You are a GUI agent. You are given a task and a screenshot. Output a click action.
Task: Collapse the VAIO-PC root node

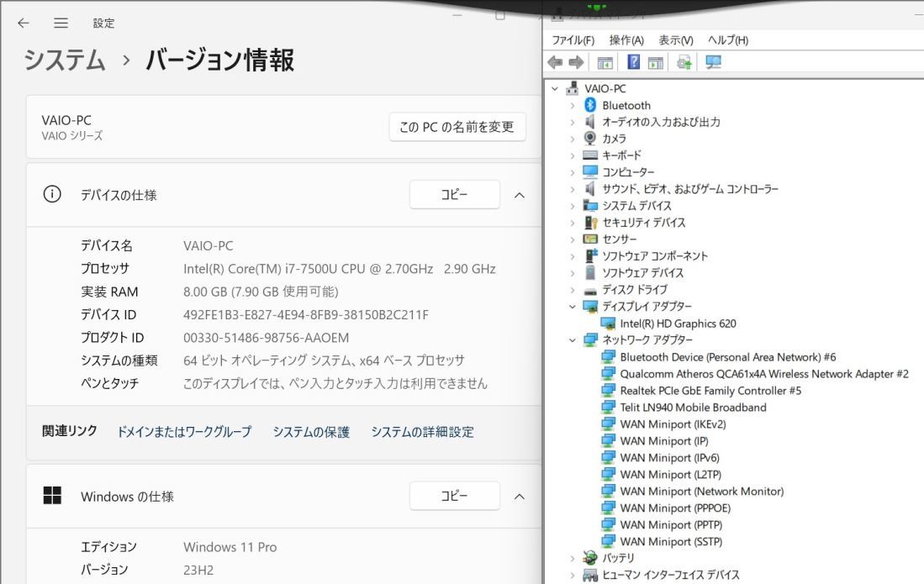click(x=555, y=88)
